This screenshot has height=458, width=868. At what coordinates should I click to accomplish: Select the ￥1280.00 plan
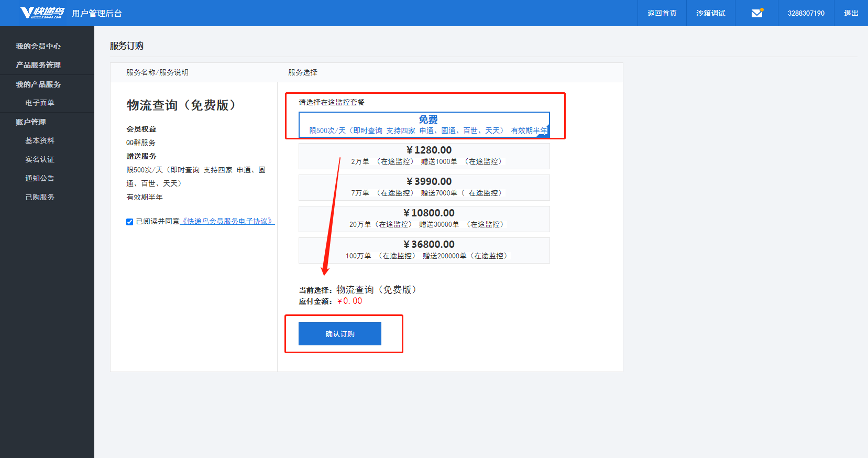click(x=424, y=156)
